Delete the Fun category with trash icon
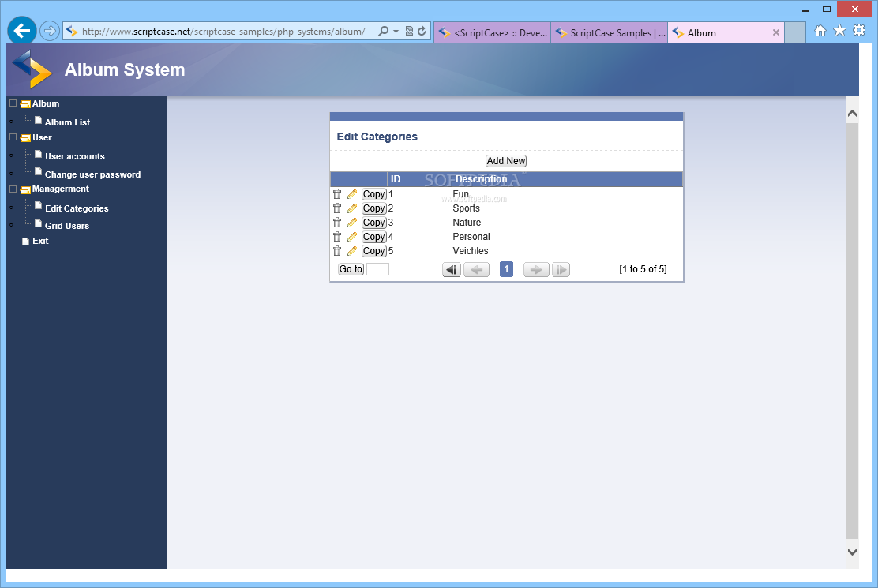This screenshot has height=588, width=878. click(x=337, y=194)
